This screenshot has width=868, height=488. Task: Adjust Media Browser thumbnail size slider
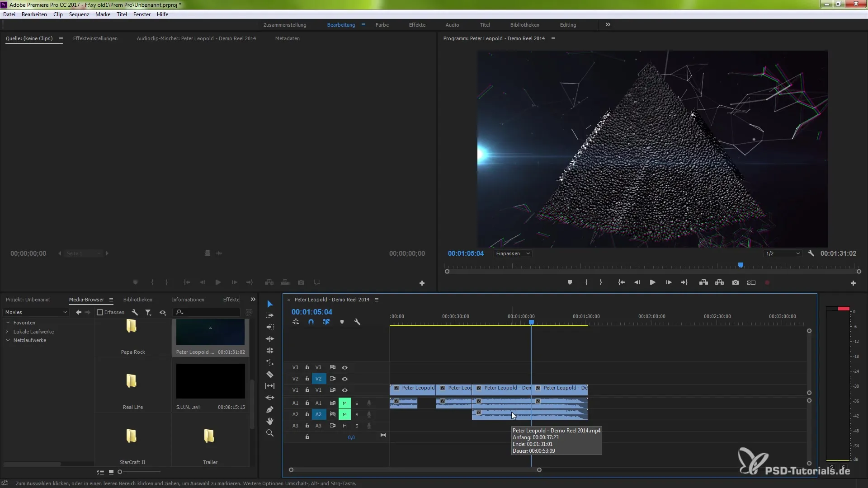coord(120,472)
